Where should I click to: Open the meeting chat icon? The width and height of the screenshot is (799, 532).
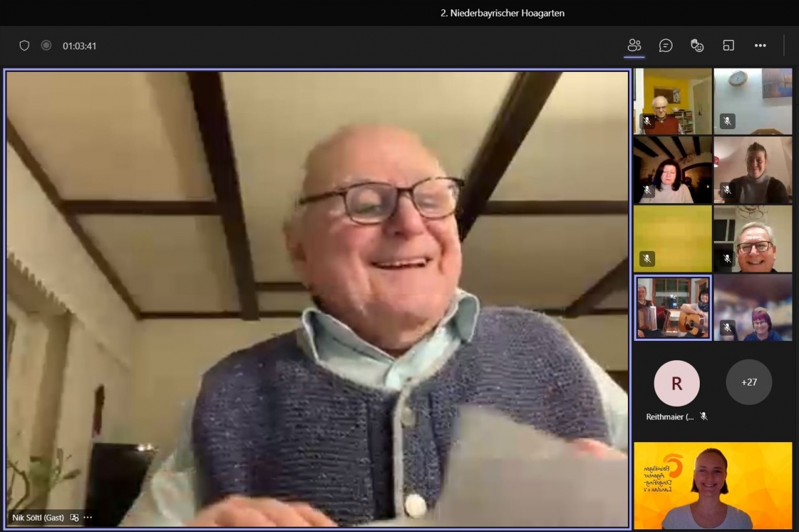pyautogui.click(x=665, y=45)
